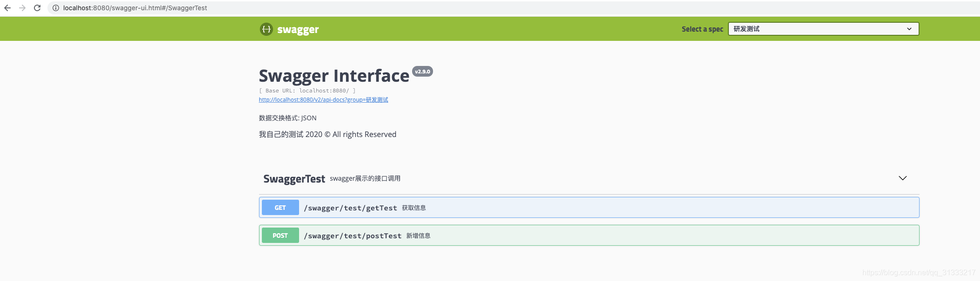Viewport: 980px width, 281px height.
Task: Click the Swagger Interface title
Action: [334, 76]
